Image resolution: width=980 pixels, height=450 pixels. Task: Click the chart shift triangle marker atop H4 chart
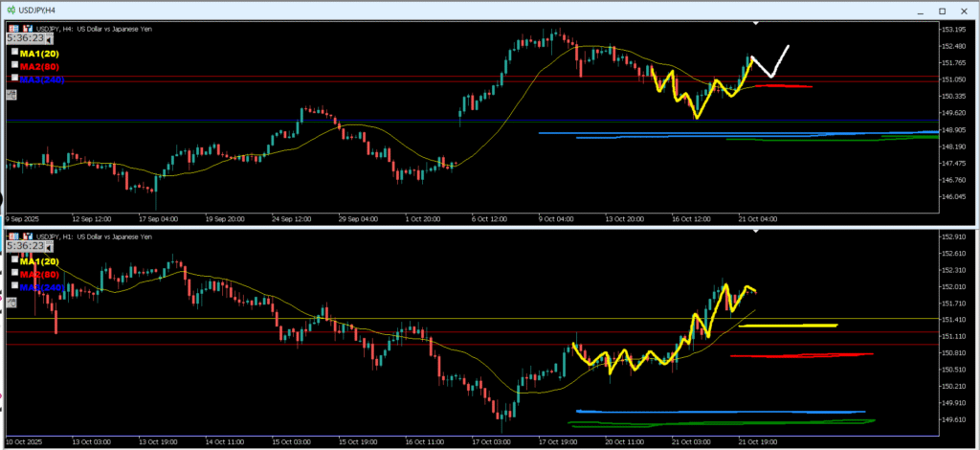756,22
